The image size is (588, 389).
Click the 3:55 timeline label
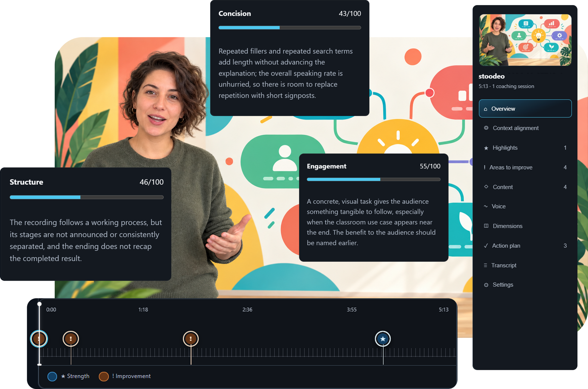[352, 310]
